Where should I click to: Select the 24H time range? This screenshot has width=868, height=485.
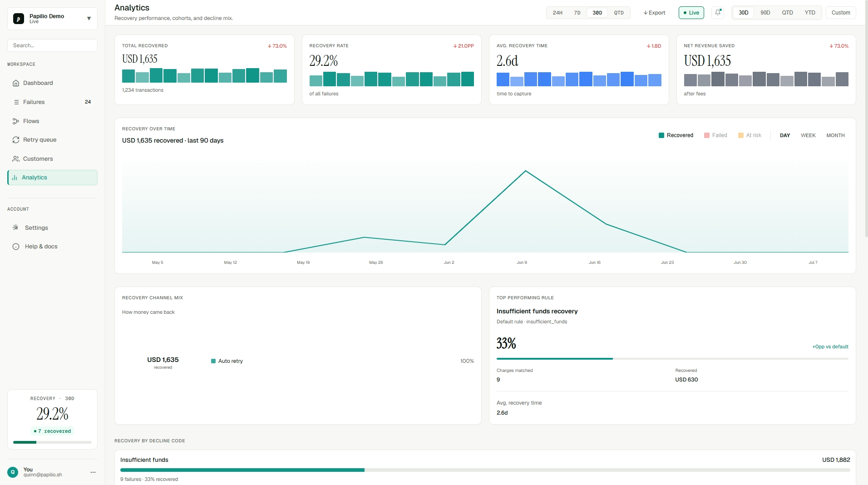coord(557,13)
